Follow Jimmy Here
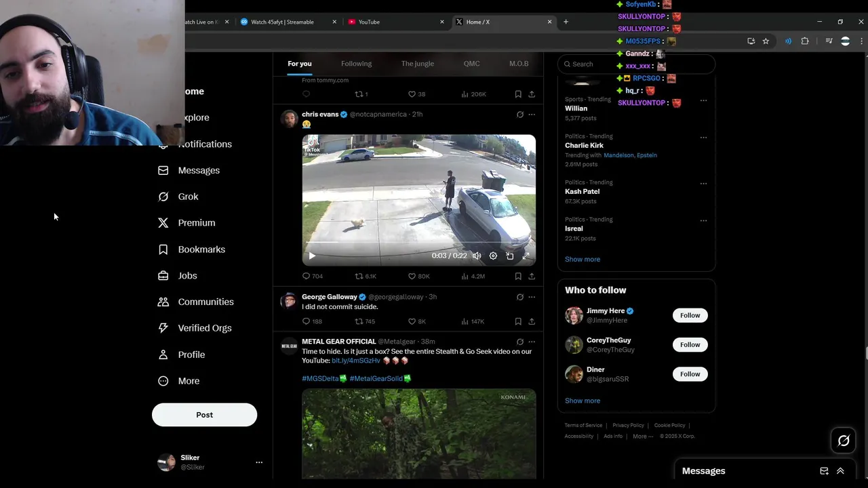The height and width of the screenshot is (488, 868). pyautogui.click(x=690, y=315)
